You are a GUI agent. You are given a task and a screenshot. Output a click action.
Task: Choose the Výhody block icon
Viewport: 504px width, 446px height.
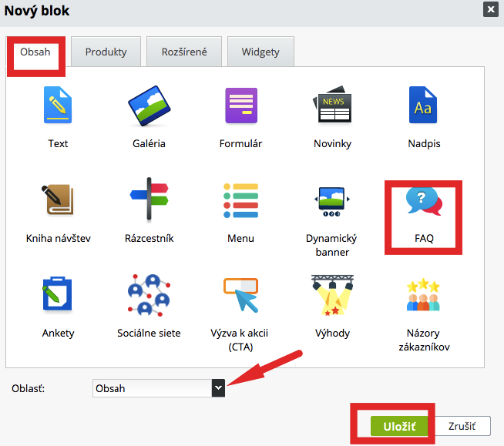point(332,296)
